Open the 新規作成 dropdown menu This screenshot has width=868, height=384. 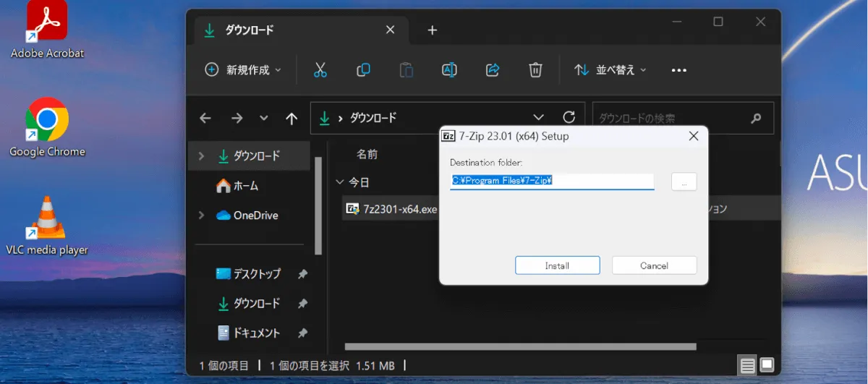point(243,70)
